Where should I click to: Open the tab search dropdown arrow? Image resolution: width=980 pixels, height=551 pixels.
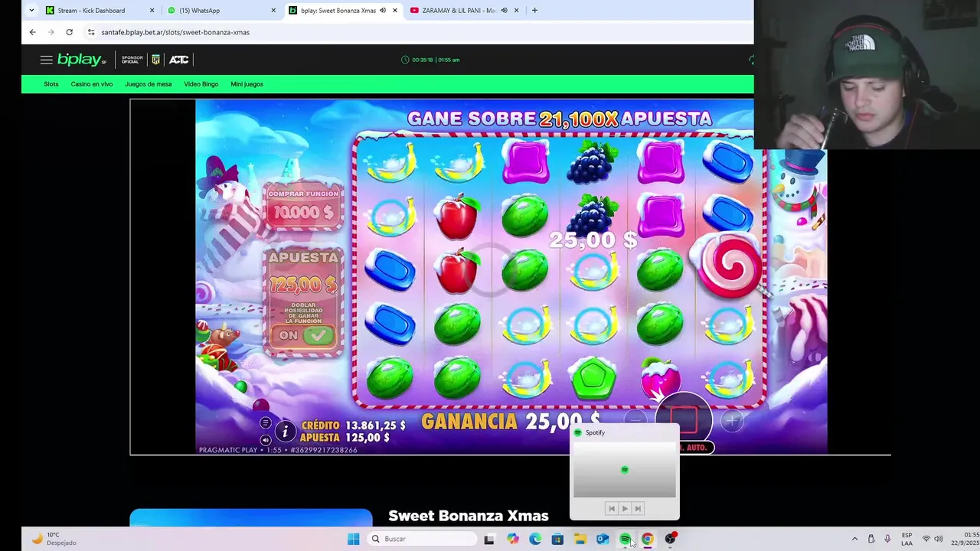point(31,11)
